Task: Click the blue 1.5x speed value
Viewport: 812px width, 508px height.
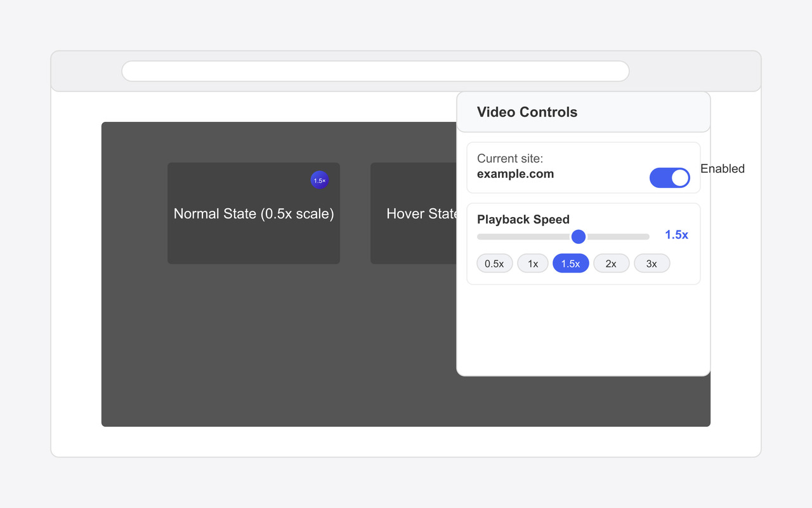Action: [x=676, y=235]
